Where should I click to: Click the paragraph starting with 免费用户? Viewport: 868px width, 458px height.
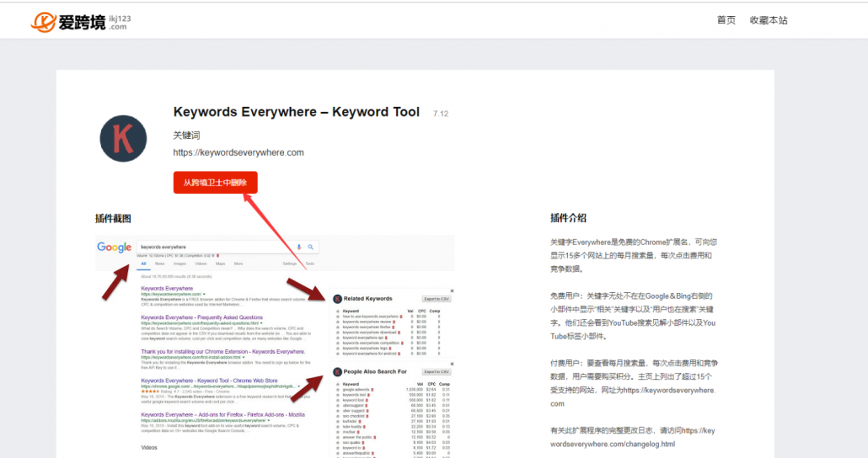pos(633,316)
